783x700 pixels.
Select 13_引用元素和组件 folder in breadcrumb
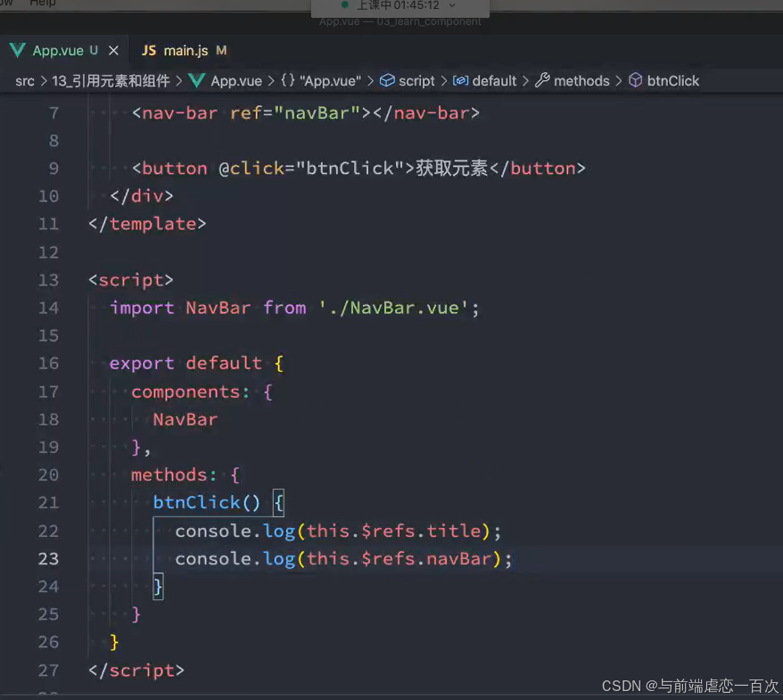point(111,81)
